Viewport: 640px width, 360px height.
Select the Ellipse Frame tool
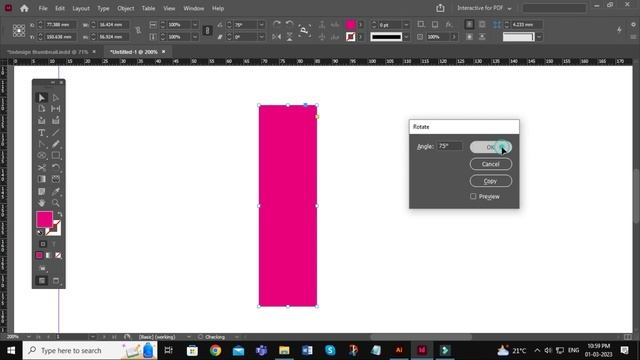pyautogui.click(x=42, y=156)
